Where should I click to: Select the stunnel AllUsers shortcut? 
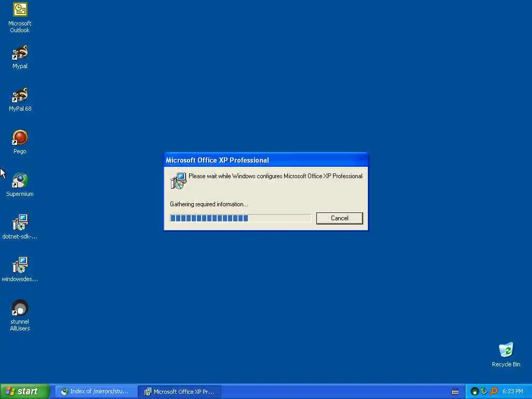(20, 315)
